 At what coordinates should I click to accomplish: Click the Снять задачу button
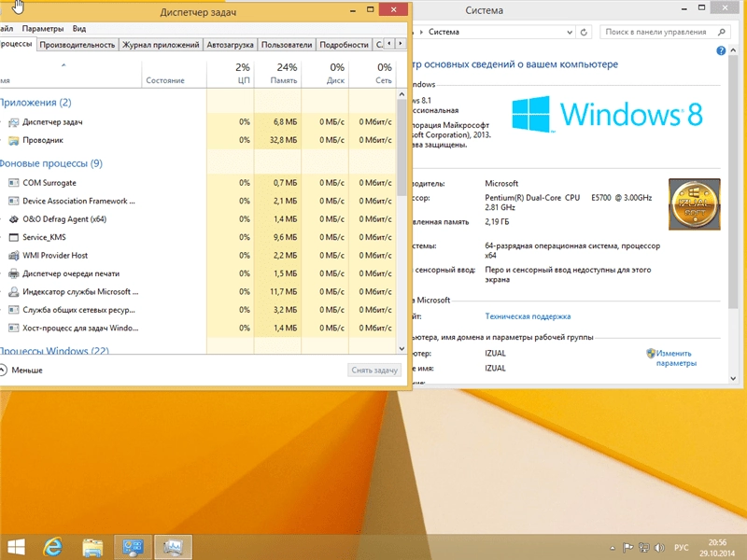374,370
